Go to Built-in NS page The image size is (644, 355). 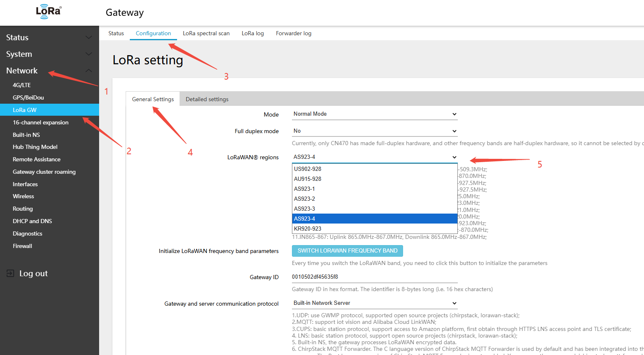coord(26,135)
